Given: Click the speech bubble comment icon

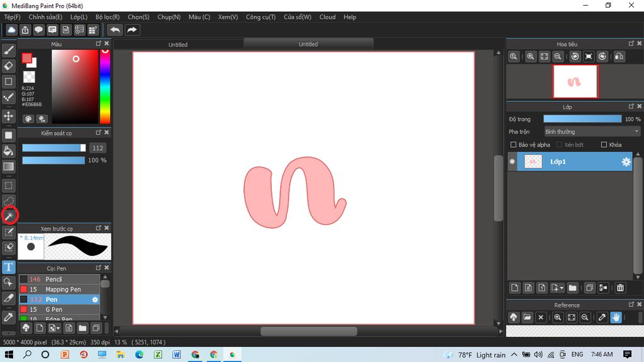Looking at the screenshot, I should [38, 30].
